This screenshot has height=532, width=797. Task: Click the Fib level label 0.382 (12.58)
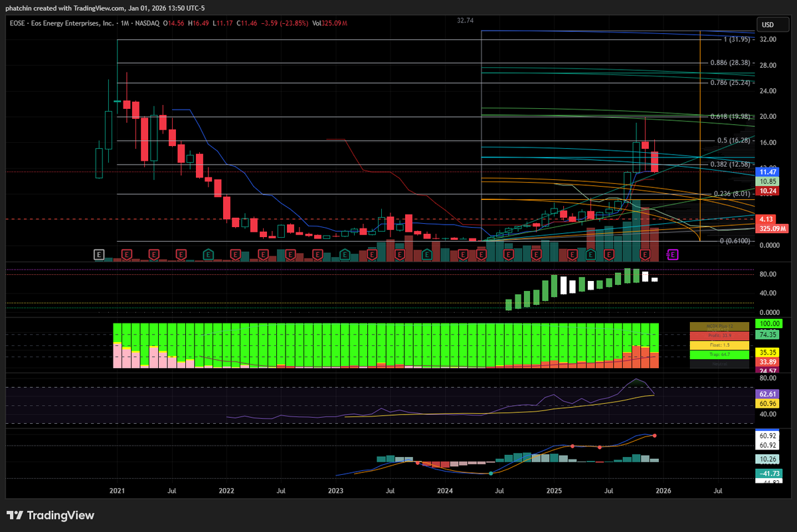(729, 164)
